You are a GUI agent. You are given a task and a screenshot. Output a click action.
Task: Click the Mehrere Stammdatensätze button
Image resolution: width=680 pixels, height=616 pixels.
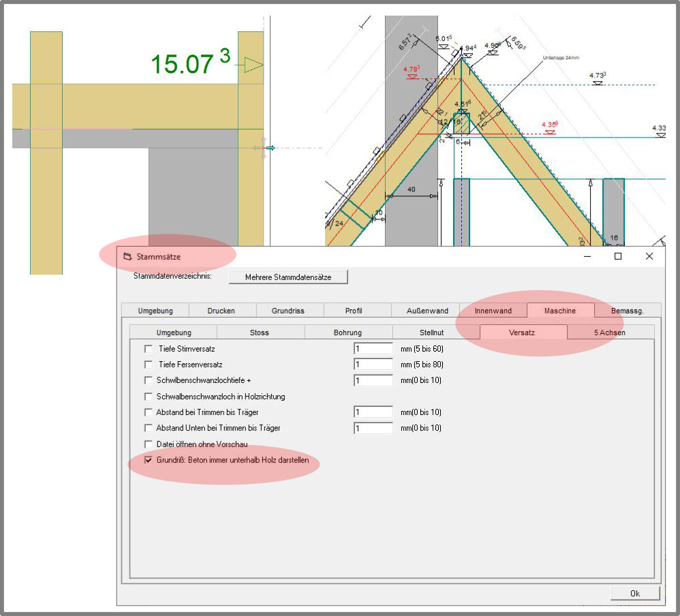288,277
